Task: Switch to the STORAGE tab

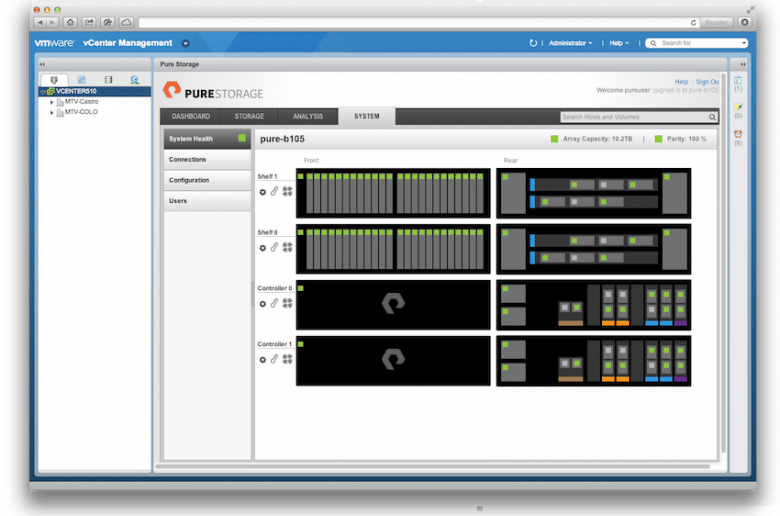Action: (x=249, y=116)
